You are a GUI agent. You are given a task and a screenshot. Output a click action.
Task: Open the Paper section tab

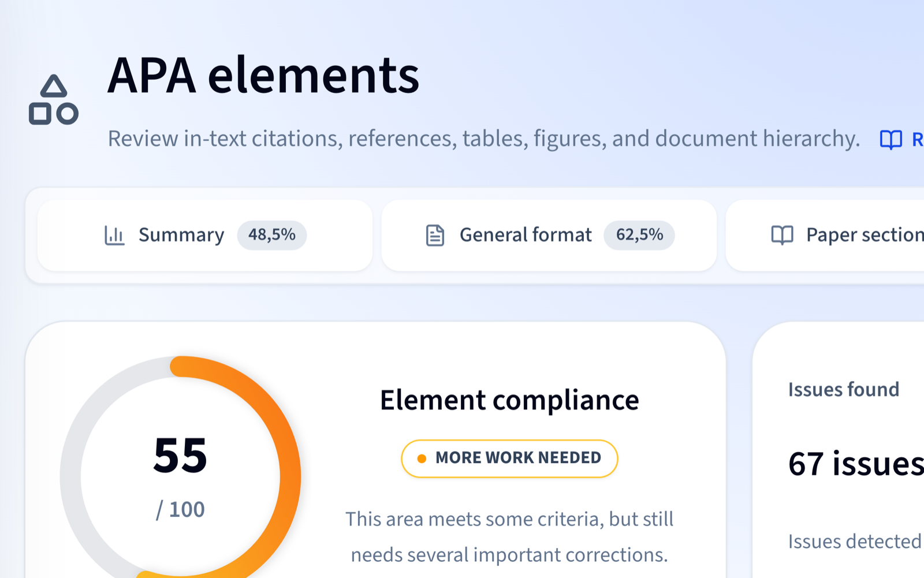(x=825, y=235)
